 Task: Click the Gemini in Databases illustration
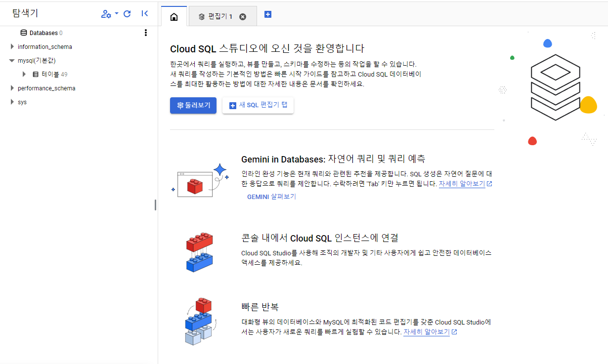(x=200, y=181)
